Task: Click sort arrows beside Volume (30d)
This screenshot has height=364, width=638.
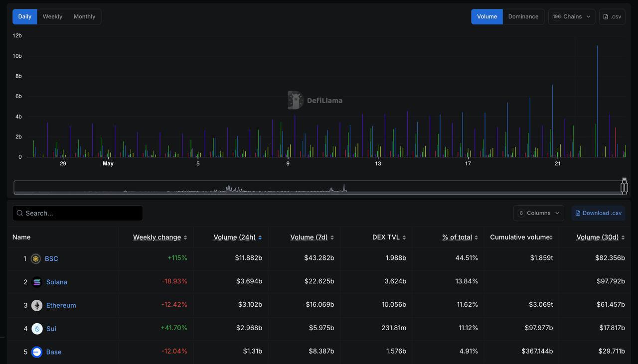Action: [623, 238]
